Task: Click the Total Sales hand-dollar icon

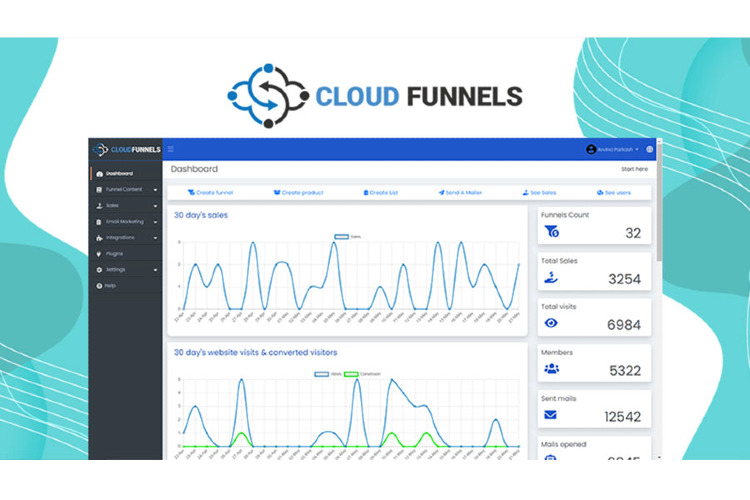Action: (551, 278)
